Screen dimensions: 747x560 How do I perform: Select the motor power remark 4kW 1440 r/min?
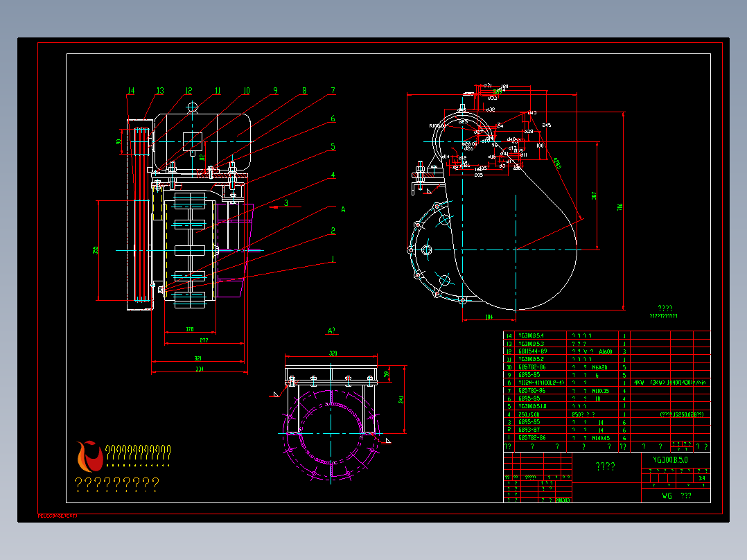click(x=670, y=383)
